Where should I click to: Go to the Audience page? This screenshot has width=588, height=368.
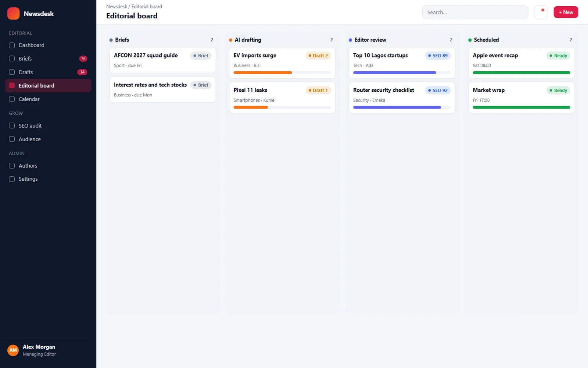tap(48, 139)
